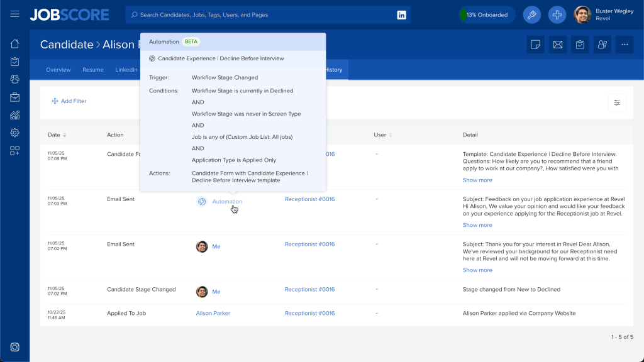Switch to the Overview tab

pyautogui.click(x=58, y=70)
